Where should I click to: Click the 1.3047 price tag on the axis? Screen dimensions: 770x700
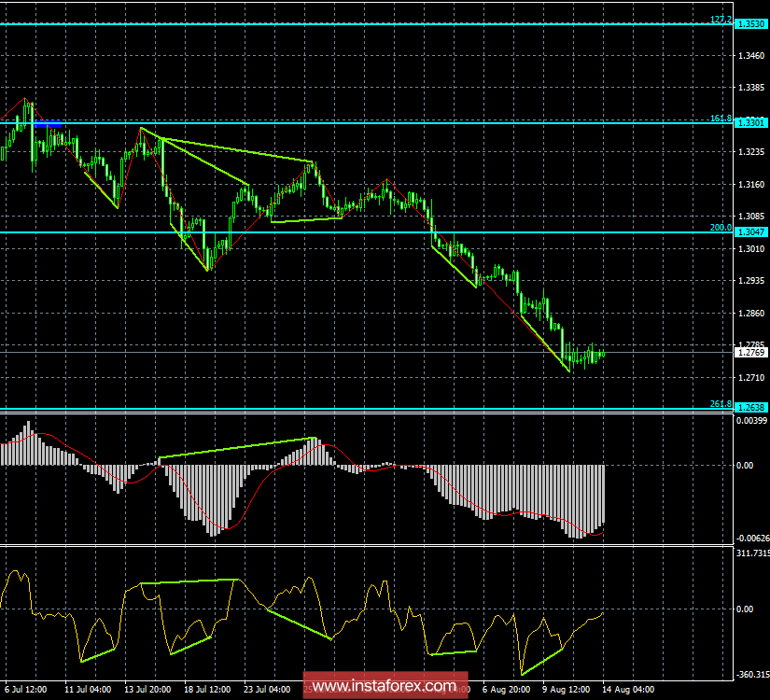tap(749, 231)
